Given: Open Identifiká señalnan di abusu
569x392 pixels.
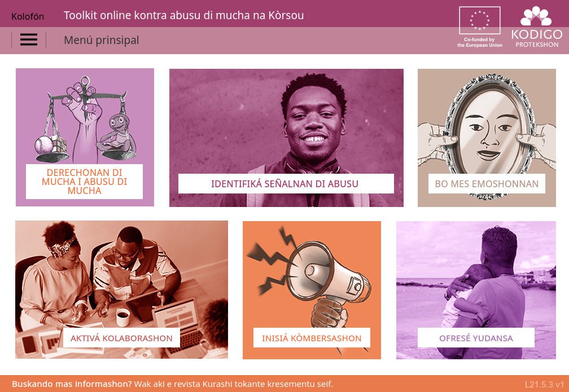Looking at the screenshot, I should click(x=286, y=183).
